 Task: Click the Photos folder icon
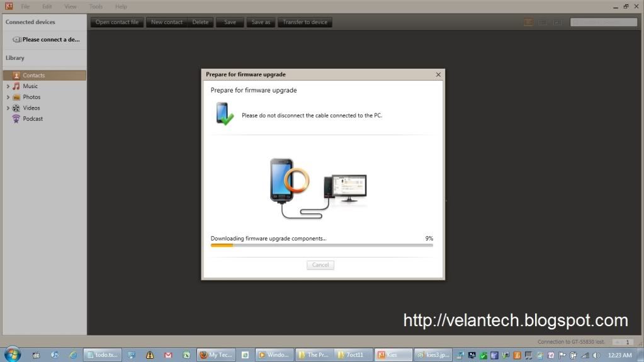[x=16, y=98]
